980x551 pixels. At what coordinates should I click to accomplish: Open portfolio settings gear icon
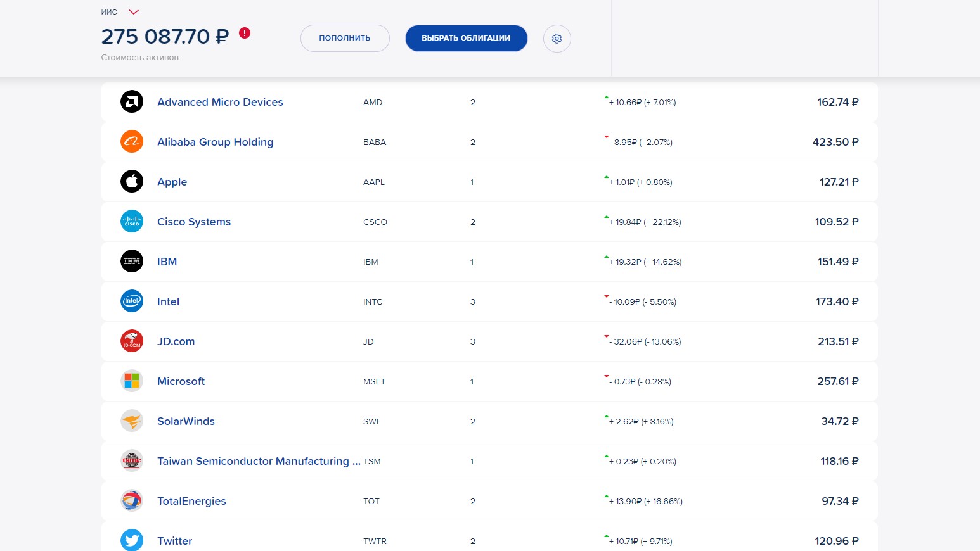point(557,39)
